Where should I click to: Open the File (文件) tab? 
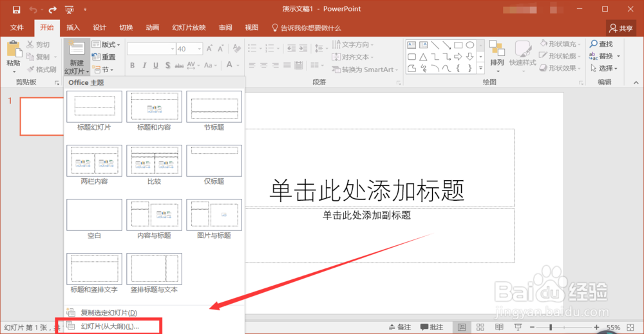[x=17, y=28]
